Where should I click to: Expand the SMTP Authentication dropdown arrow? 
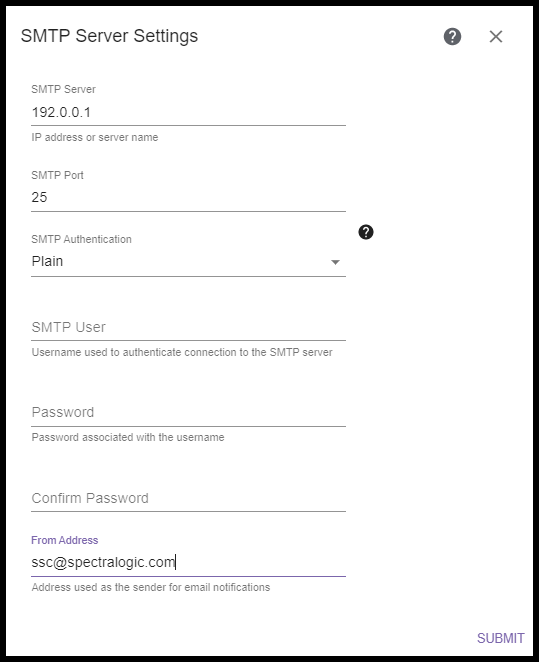coord(335,262)
